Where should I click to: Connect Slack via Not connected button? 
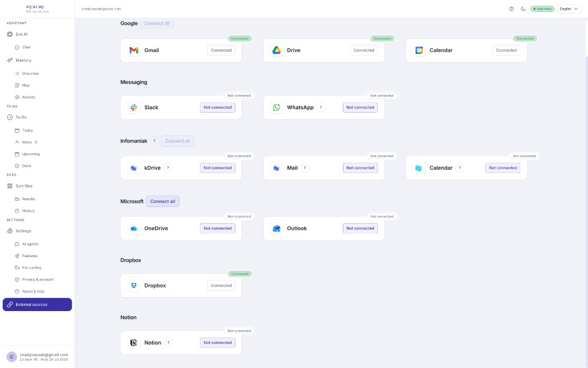(218, 108)
